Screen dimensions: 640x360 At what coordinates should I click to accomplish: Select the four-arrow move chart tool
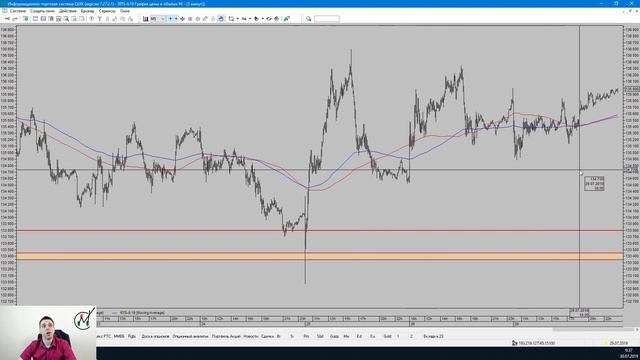pyautogui.click(x=182, y=19)
